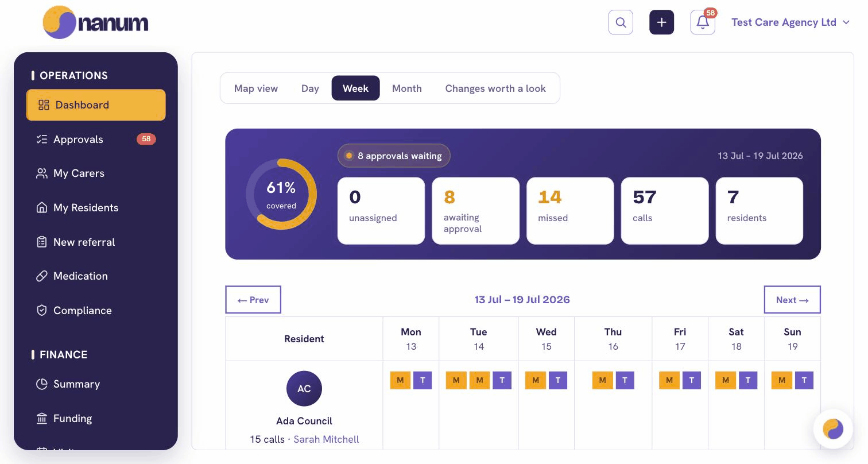Click the New referral clipboard icon
868x464 pixels.
pyautogui.click(x=41, y=242)
